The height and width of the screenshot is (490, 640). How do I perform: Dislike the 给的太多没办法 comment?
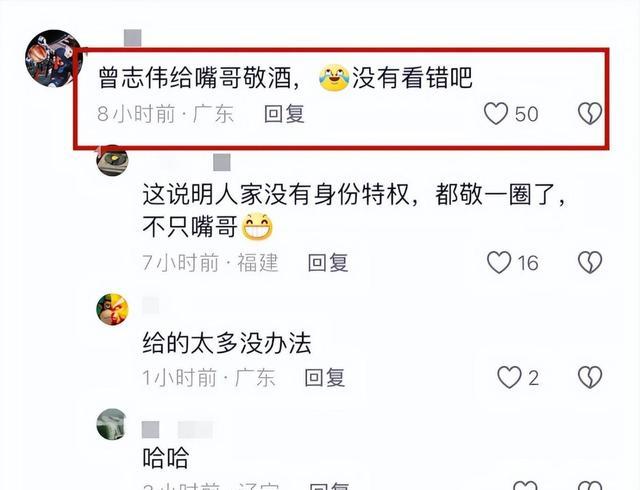(590, 377)
